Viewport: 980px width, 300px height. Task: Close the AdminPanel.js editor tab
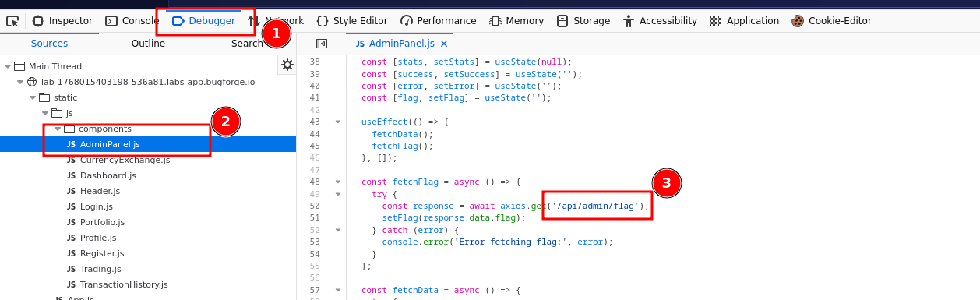click(x=444, y=44)
